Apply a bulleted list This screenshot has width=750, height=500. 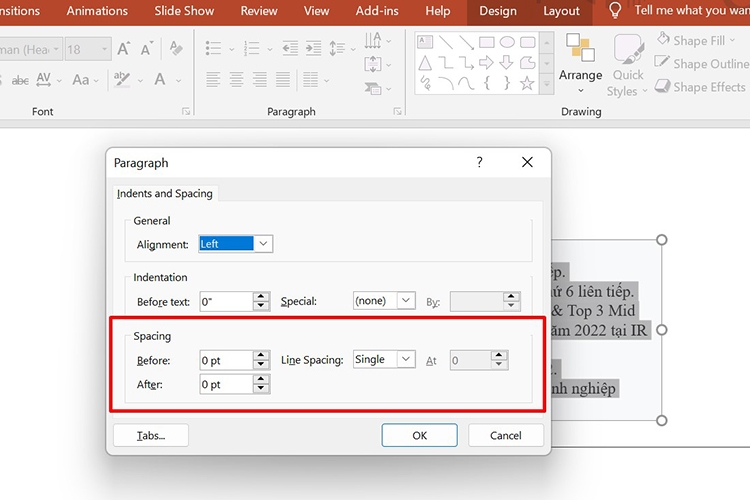(213, 48)
